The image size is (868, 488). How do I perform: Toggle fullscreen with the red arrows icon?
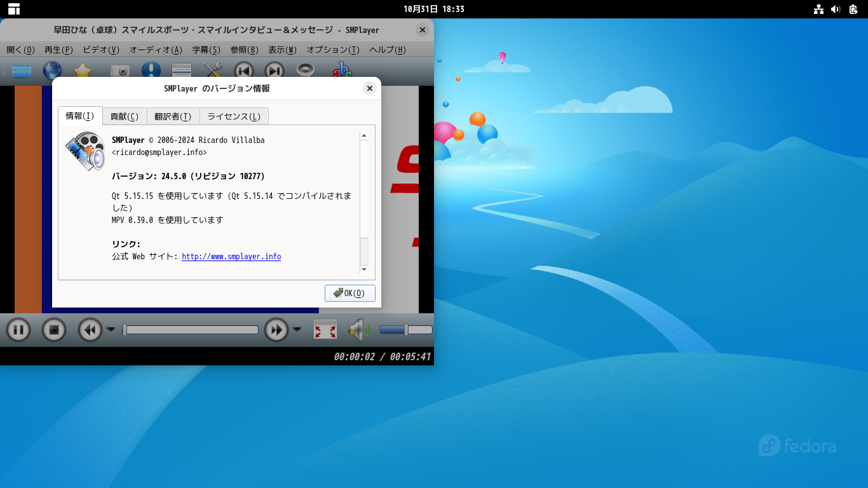[x=325, y=329]
